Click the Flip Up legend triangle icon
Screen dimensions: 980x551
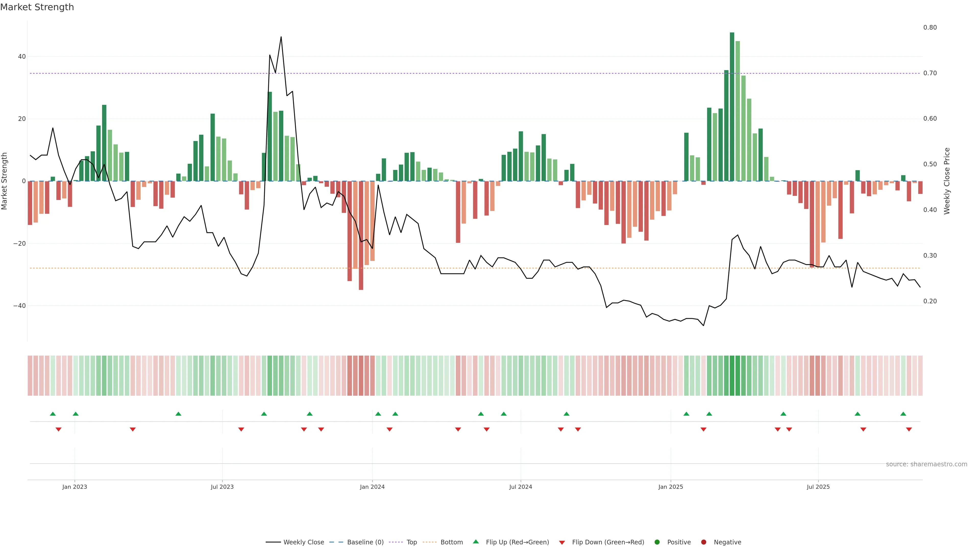[475, 542]
